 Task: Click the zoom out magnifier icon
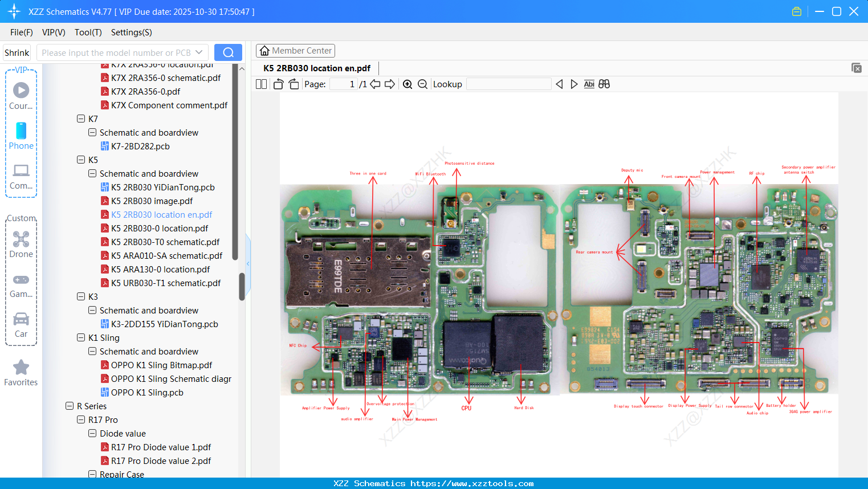coord(422,84)
